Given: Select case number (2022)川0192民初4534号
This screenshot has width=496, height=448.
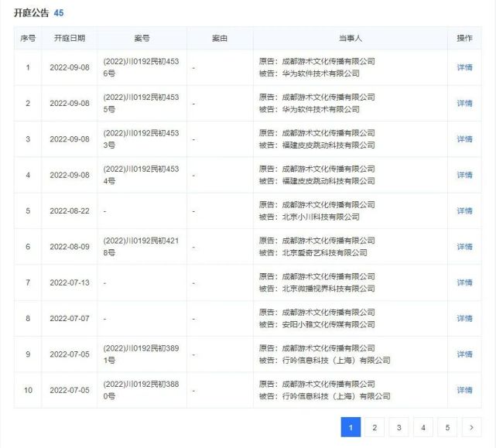Looking at the screenshot, I should point(141,175).
